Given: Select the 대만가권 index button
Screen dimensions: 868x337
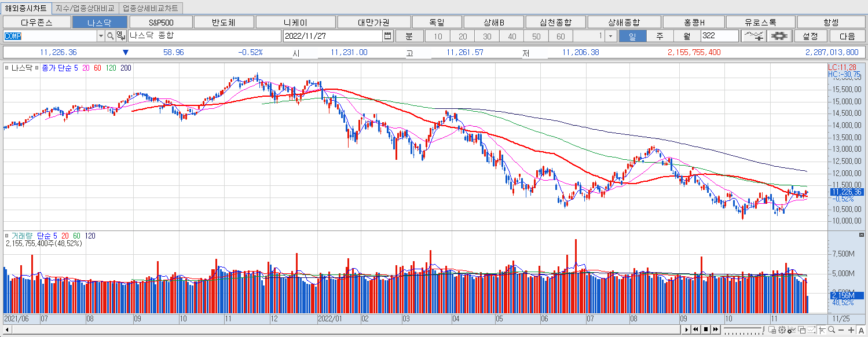Looking at the screenshot, I should click(x=373, y=22).
